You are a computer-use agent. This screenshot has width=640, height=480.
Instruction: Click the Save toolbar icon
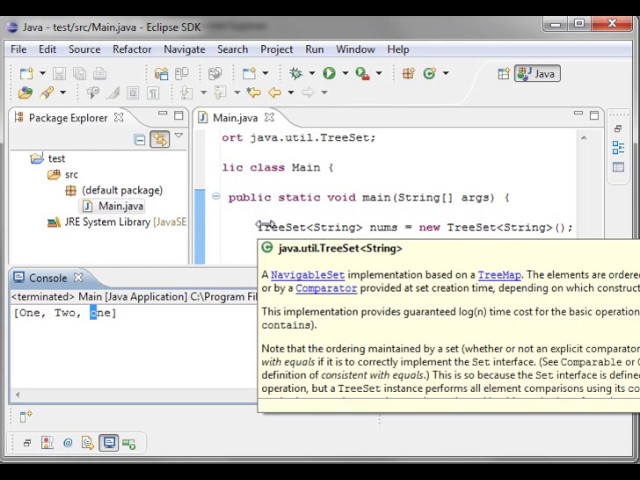click(x=59, y=73)
